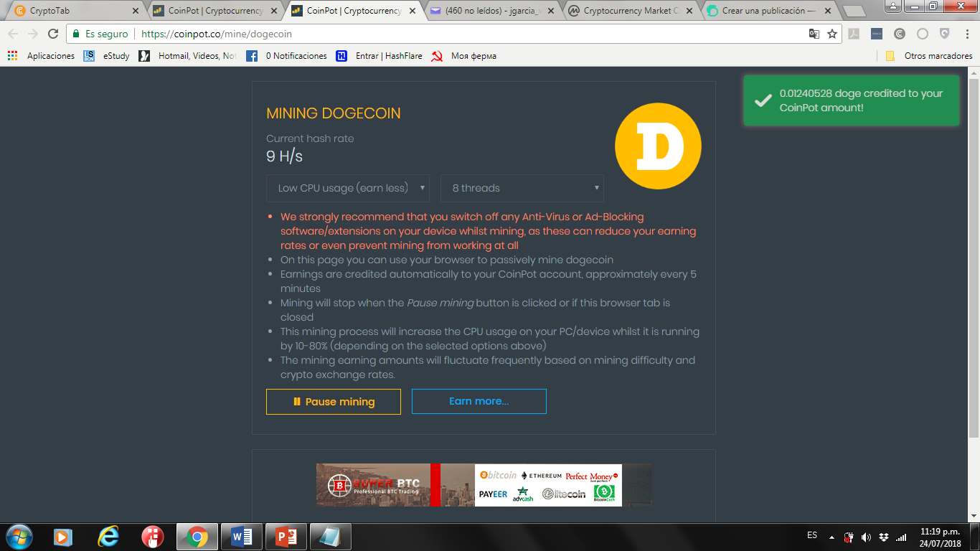Click the browser back arrow
Viewport: 980px width, 551px height.
13,34
